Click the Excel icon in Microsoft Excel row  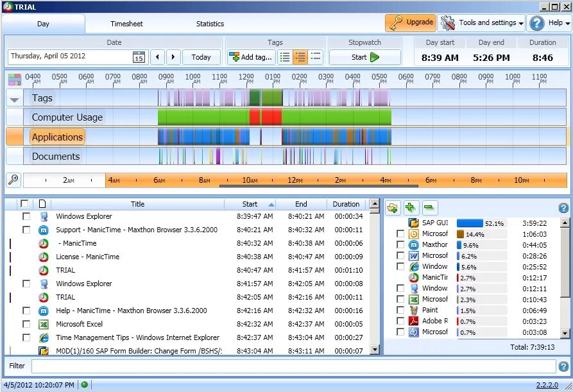click(44, 324)
